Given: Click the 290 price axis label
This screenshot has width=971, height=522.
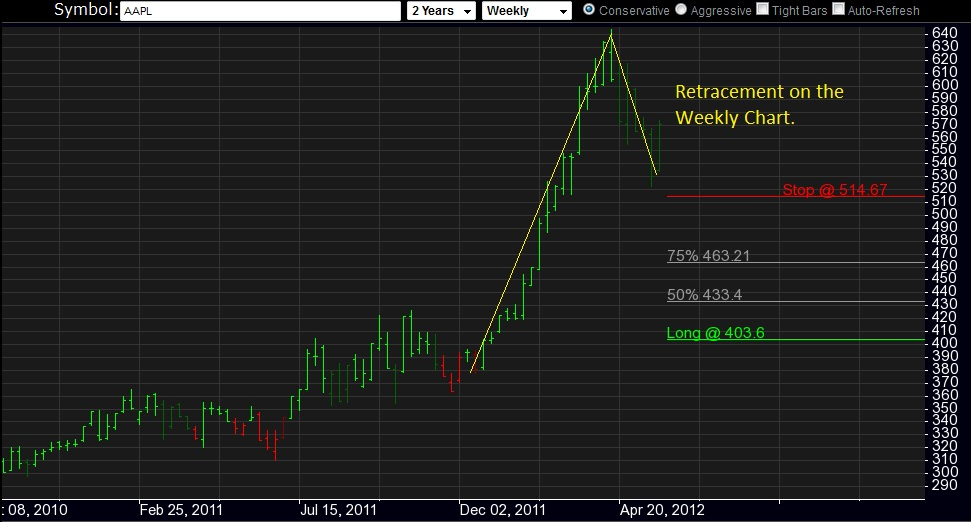Looking at the screenshot, I should [x=945, y=484].
